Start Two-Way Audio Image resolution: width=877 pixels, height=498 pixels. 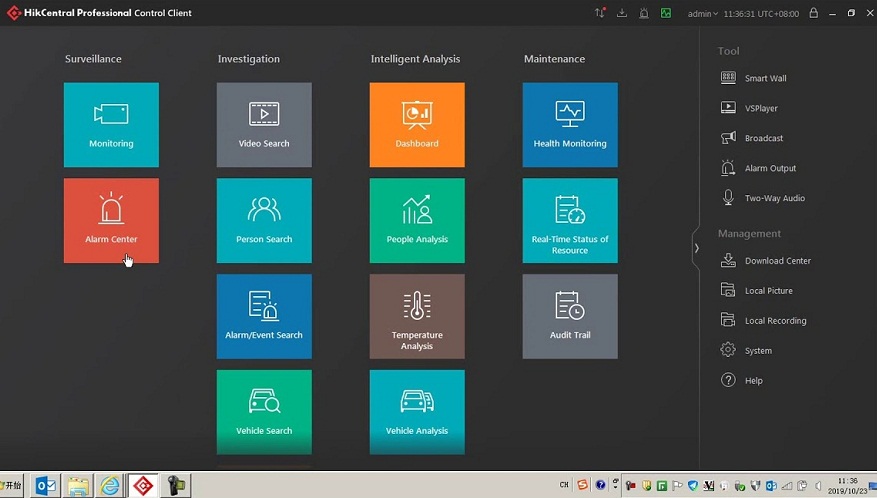762,198
